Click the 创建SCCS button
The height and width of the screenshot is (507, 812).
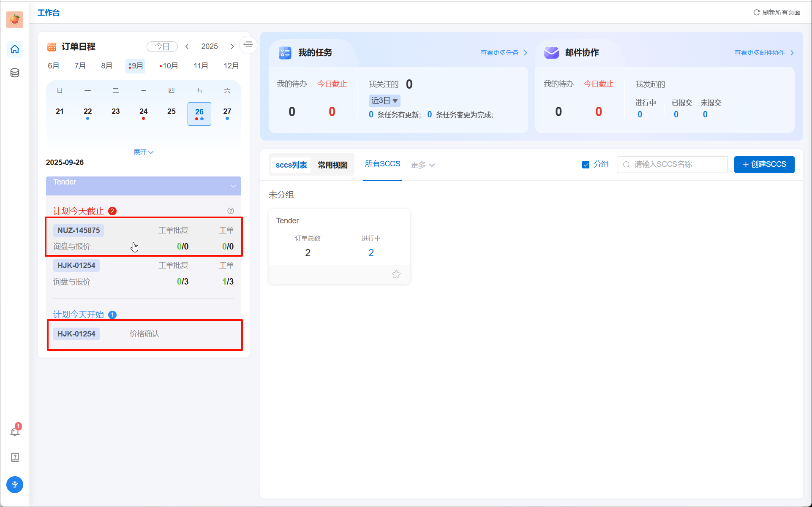[764, 164]
